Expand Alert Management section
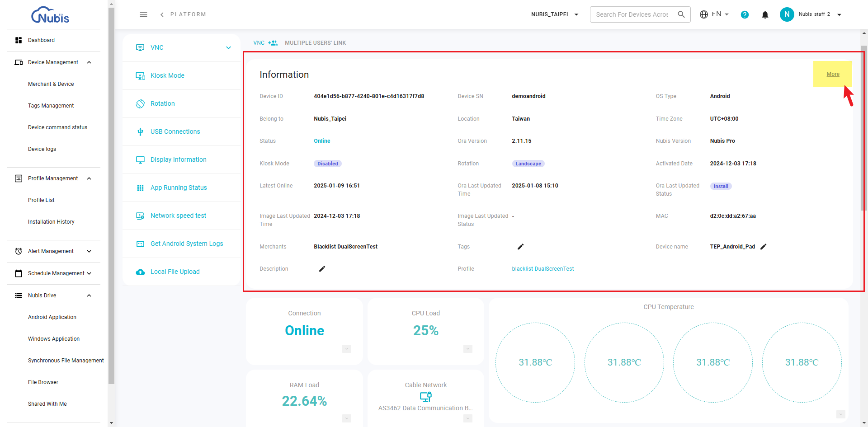Image resolution: width=868 pixels, height=427 pixels. click(x=89, y=251)
